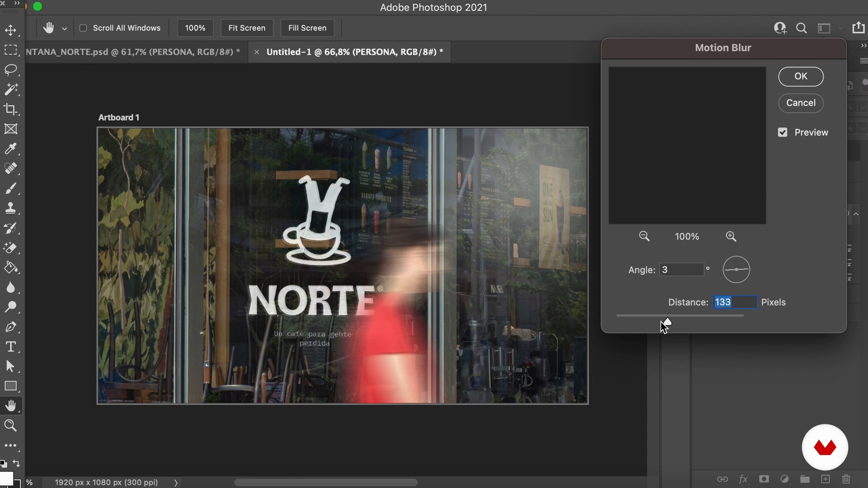Click the Motion Blur preview thumbnail
The height and width of the screenshot is (488, 868).
687,145
